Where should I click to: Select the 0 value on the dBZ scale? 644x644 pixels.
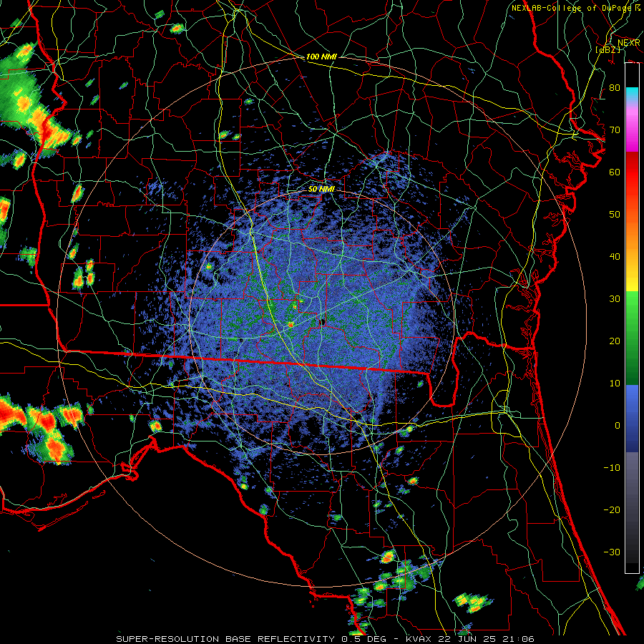618,426
